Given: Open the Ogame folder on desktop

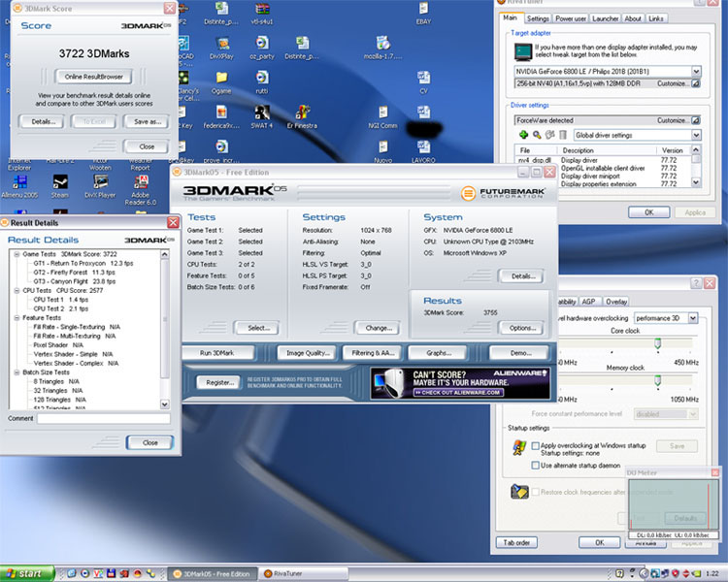Looking at the screenshot, I should [x=221, y=82].
